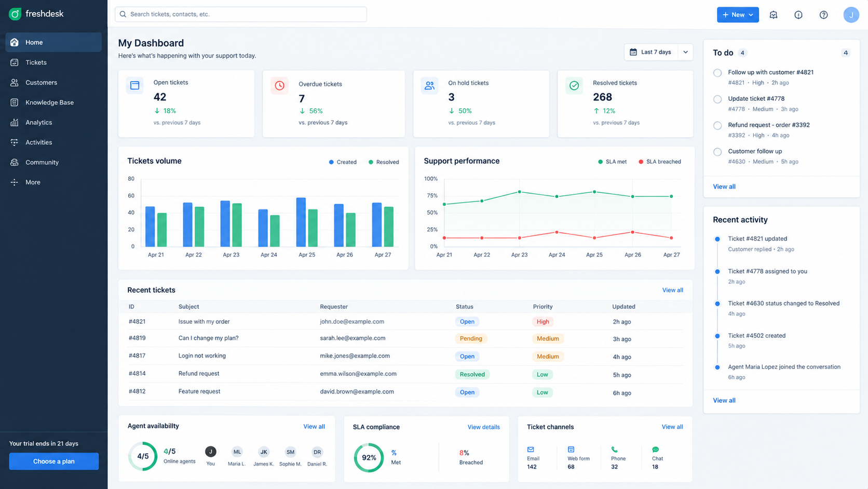
Task: Click View all in Recent tickets
Action: point(672,290)
